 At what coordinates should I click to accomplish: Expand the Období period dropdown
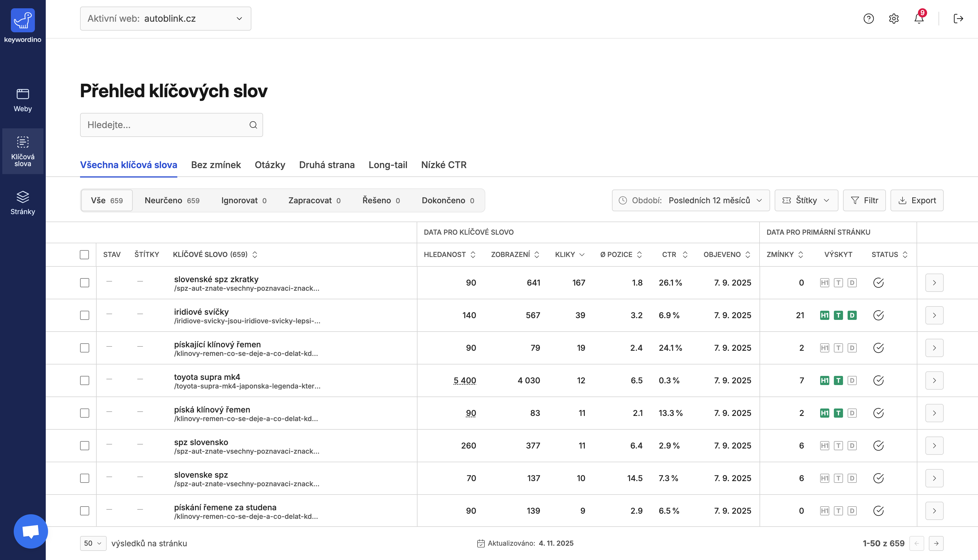pos(691,200)
